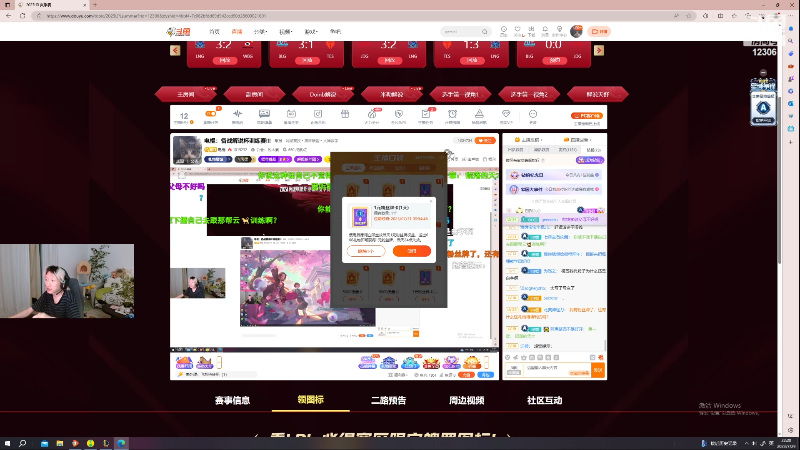This screenshot has height=450, width=800.
Task: Click the ellipsis more icon in activity toolbar
Action: point(533,114)
